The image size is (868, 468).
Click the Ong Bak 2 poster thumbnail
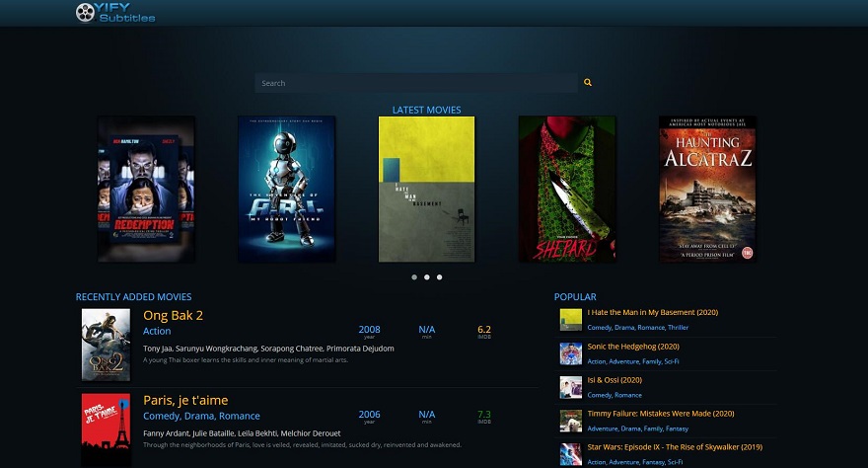[106, 345]
